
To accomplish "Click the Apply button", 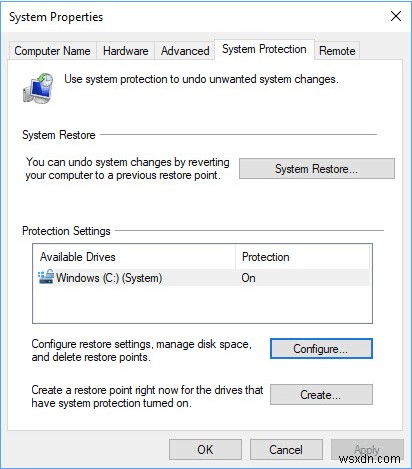I will [367, 450].
